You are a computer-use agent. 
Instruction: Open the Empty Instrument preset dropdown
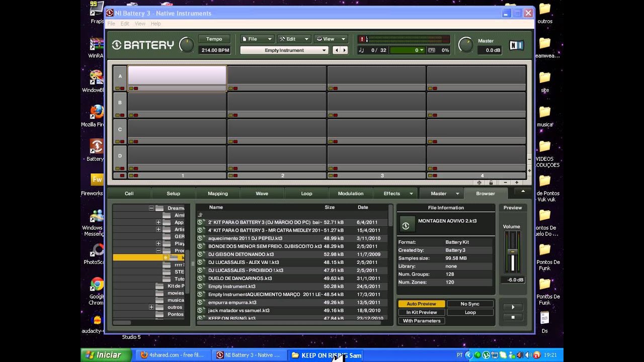(284, 50)
